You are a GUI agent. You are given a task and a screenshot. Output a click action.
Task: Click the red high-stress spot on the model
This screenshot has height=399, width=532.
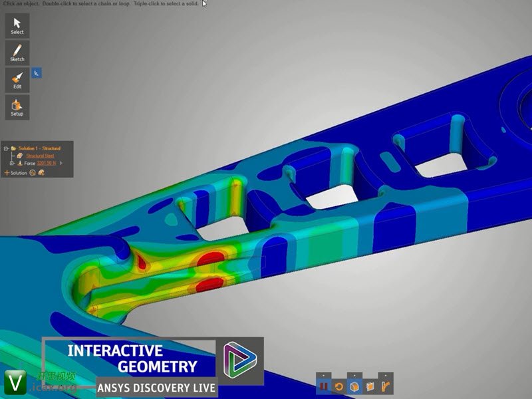[x=213, y=257]
